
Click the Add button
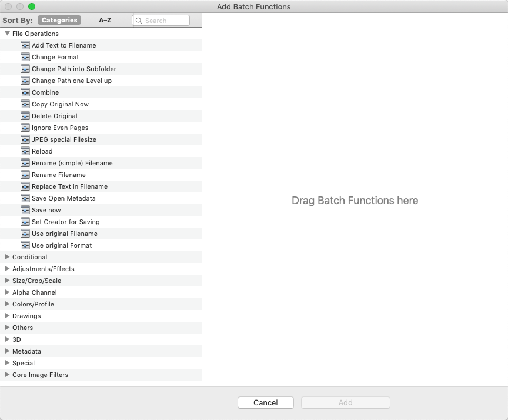[x=346, y=402]
